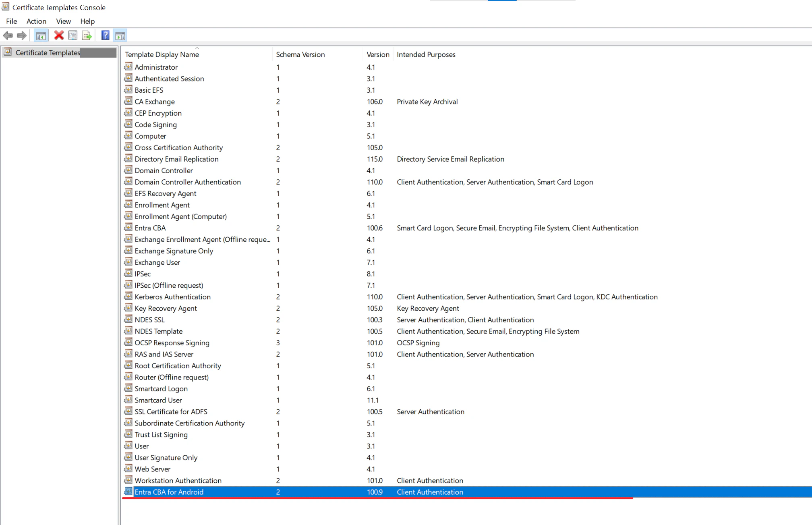Click the icon beside the NDES SSL template
The image size is (812, 525).
[128, 319]
